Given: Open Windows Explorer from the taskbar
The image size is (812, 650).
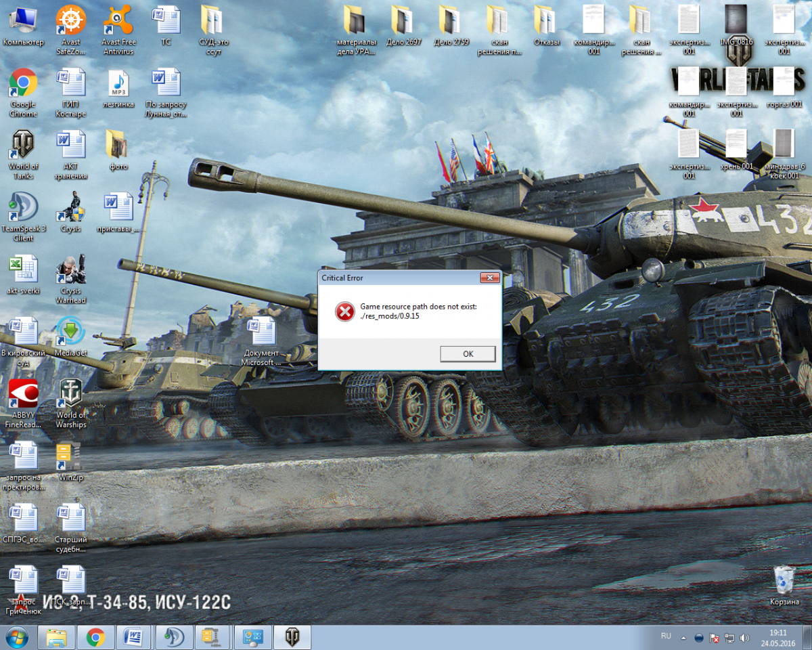Looking at the screenshot, I should (56, 638).
